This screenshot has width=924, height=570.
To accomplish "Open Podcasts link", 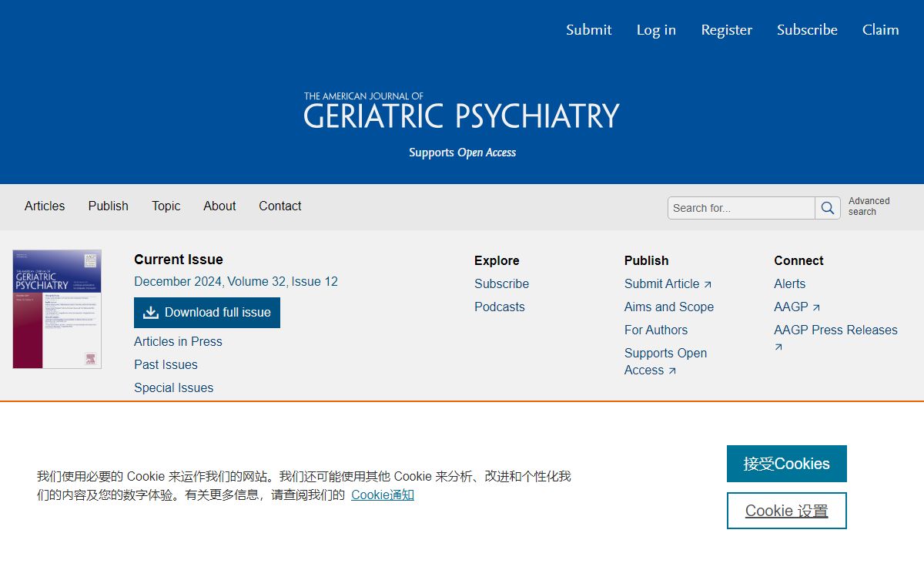I will [499, 307].
